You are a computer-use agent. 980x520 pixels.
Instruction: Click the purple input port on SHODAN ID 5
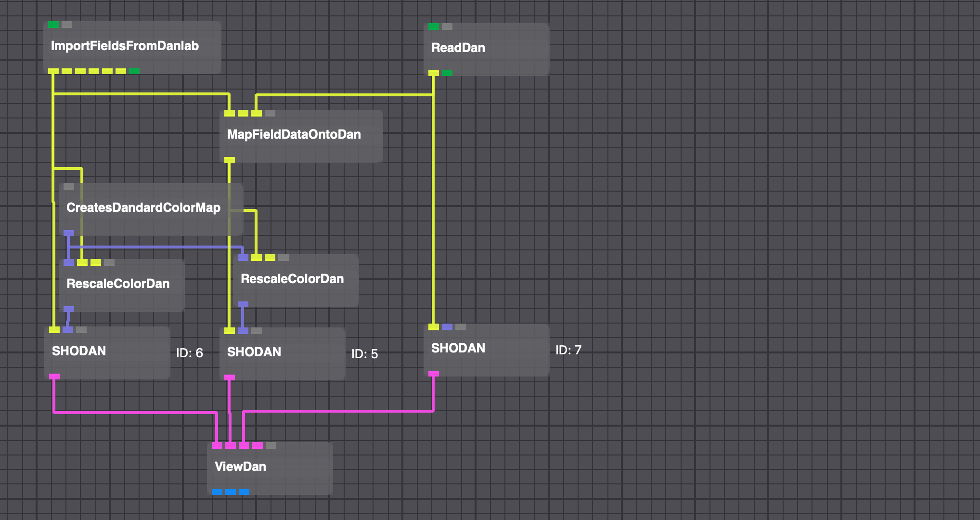pos(244,331)
